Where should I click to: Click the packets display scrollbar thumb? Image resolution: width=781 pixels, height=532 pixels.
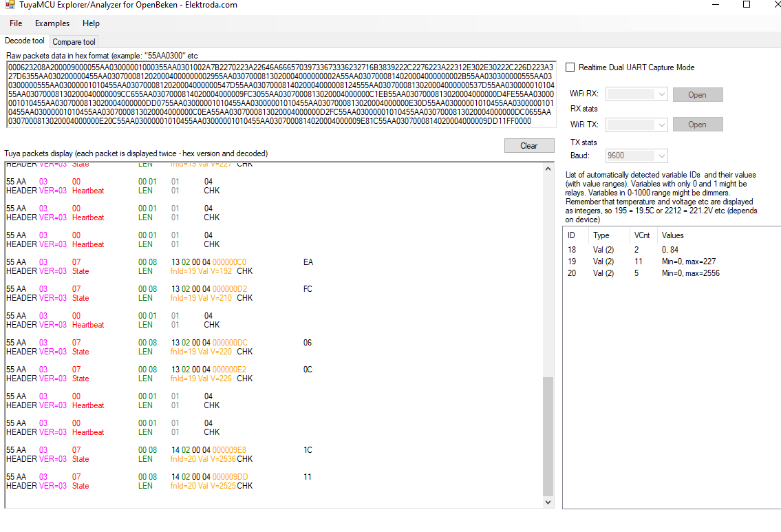pos(548,436)
